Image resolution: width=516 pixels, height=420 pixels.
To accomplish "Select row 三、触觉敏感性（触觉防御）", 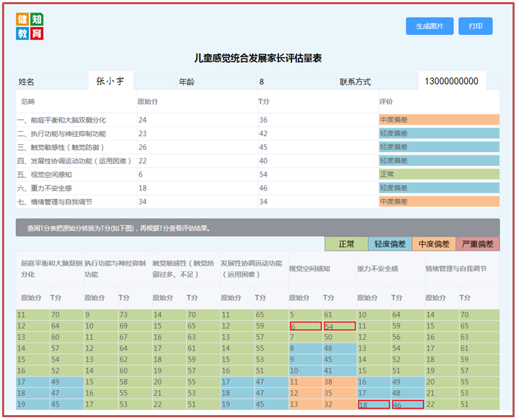I will pyautogui.click(x=258, y=147).
